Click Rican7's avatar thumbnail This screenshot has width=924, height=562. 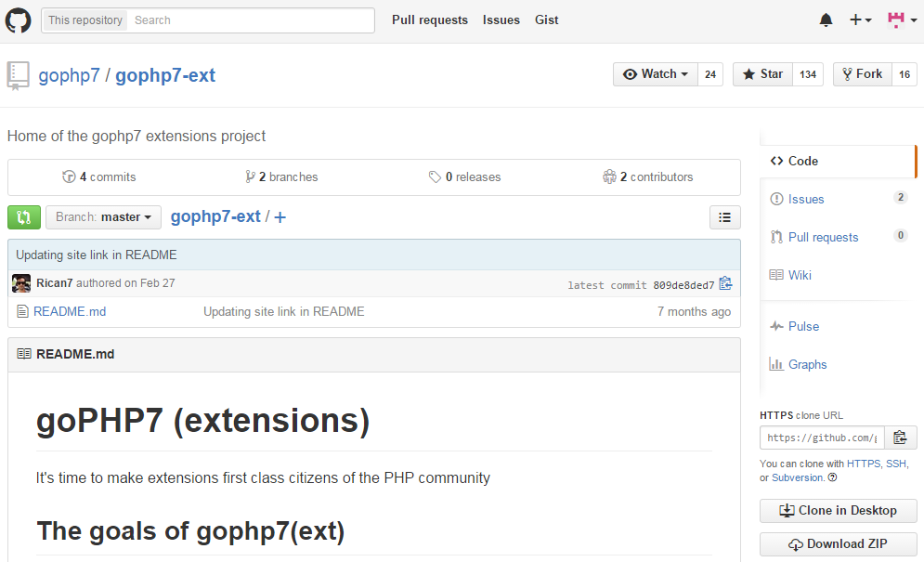tap(21, 283)
